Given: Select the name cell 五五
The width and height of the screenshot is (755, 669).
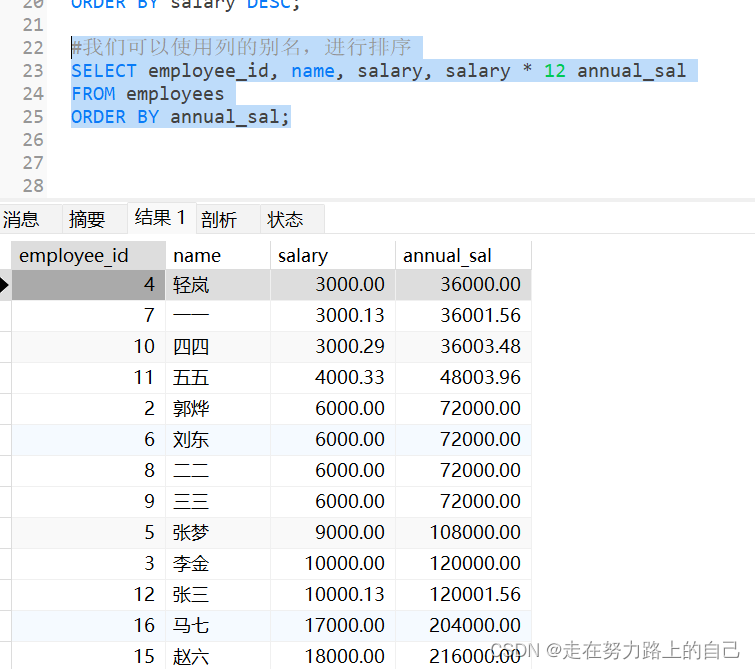Looking at the screenshot, I should (x=218, y=378).
